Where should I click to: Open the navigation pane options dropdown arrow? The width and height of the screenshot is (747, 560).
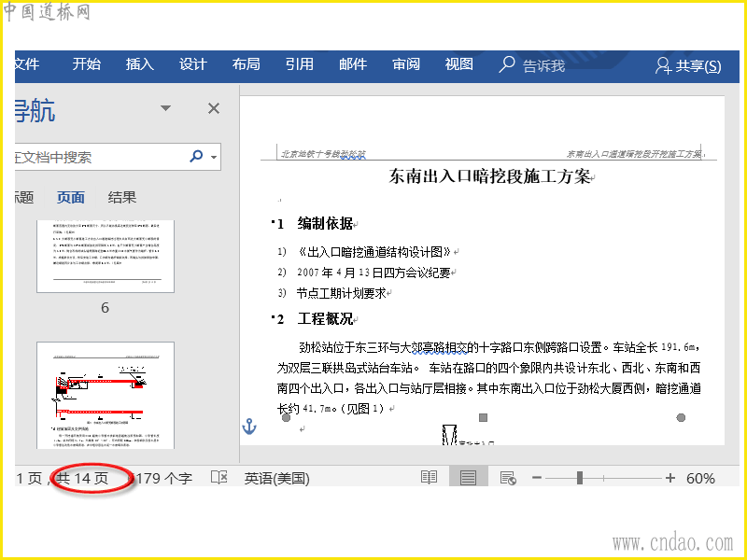[165, 108]
